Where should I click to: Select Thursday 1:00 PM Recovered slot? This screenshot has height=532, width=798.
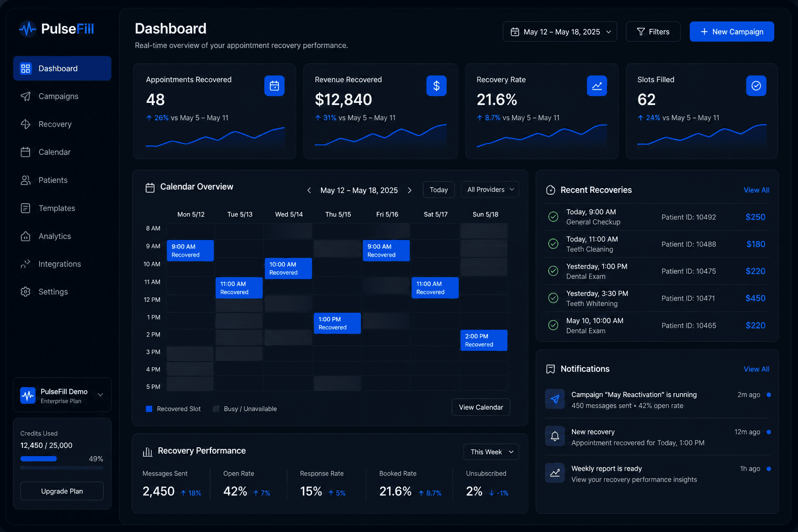coord(337,323)
